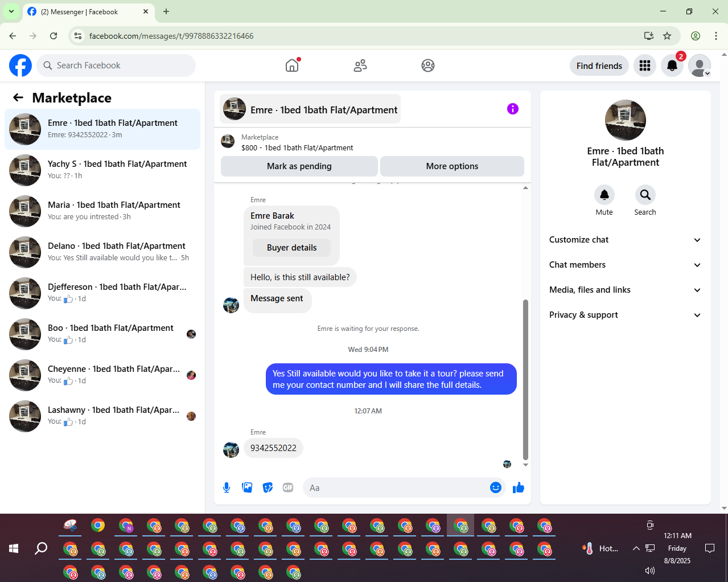Viewport: 728px width, 582px height.
Task: Open the Windows notification center
Action: click(x=710, y=548)
